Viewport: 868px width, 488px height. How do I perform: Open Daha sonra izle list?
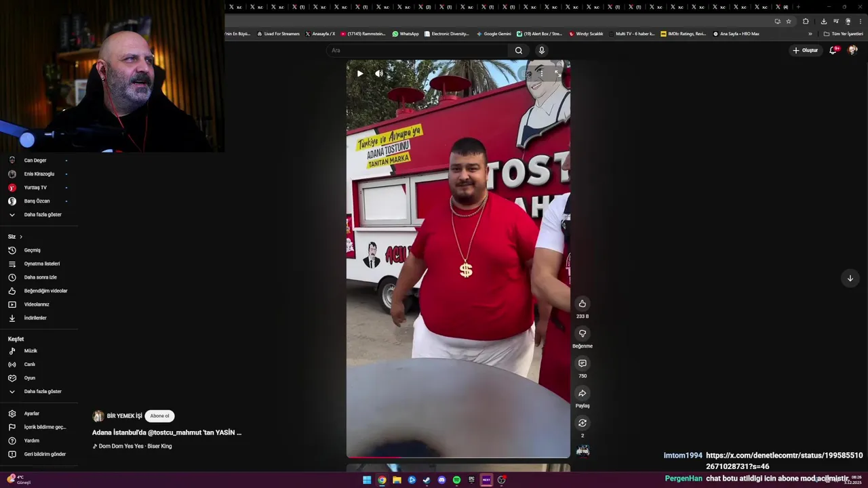(40, 277)
